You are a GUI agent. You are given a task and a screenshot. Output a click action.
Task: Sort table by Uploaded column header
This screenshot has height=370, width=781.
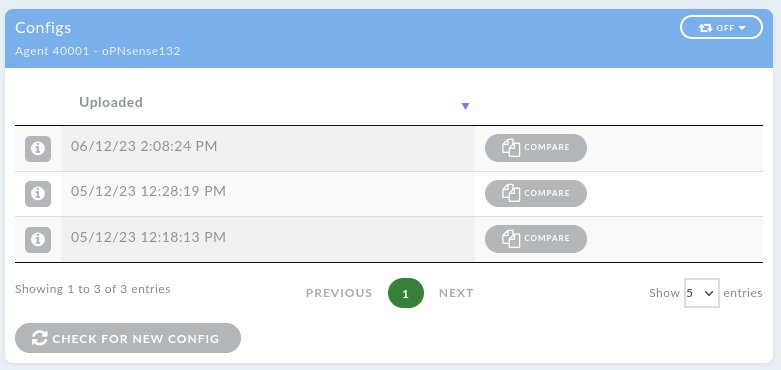(x=111, y=102)
